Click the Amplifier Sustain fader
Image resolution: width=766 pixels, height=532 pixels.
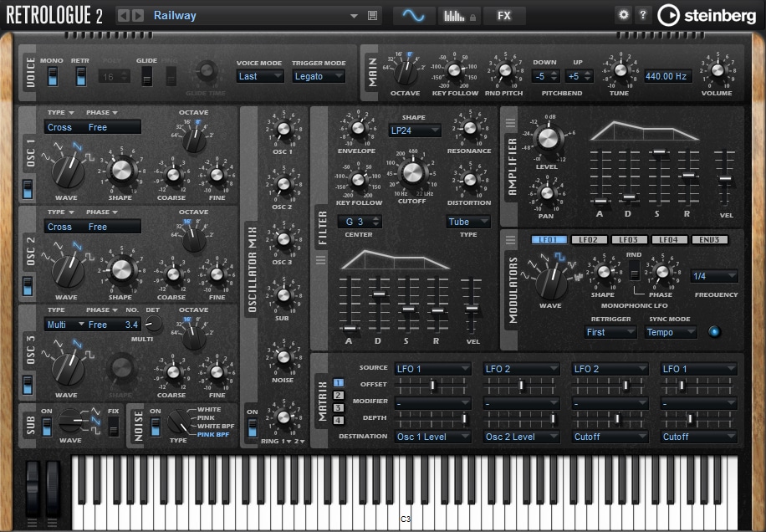[x=660, y=153]
